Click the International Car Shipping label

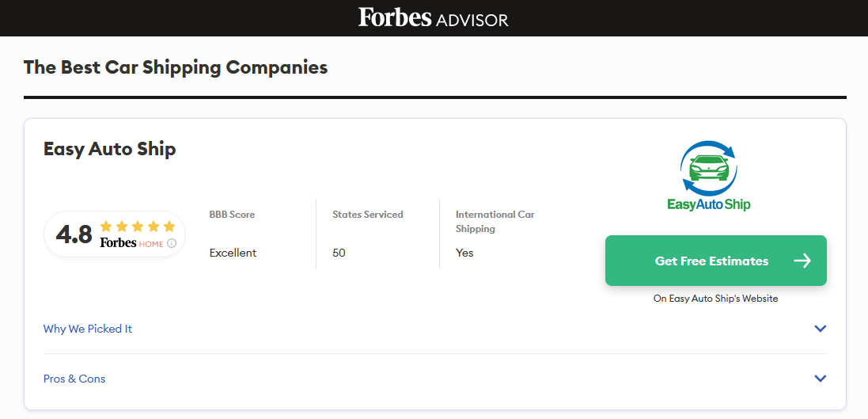(x=495, y=222)
